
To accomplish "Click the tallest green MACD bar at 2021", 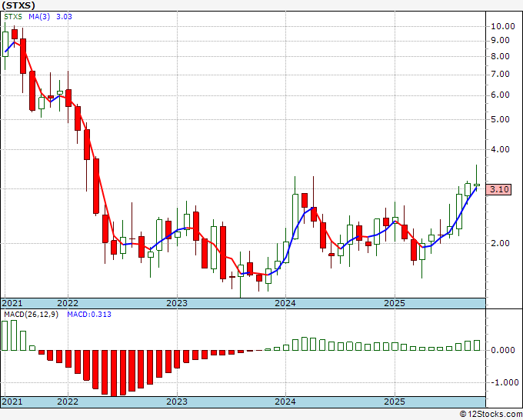I will tap(14, 335).
